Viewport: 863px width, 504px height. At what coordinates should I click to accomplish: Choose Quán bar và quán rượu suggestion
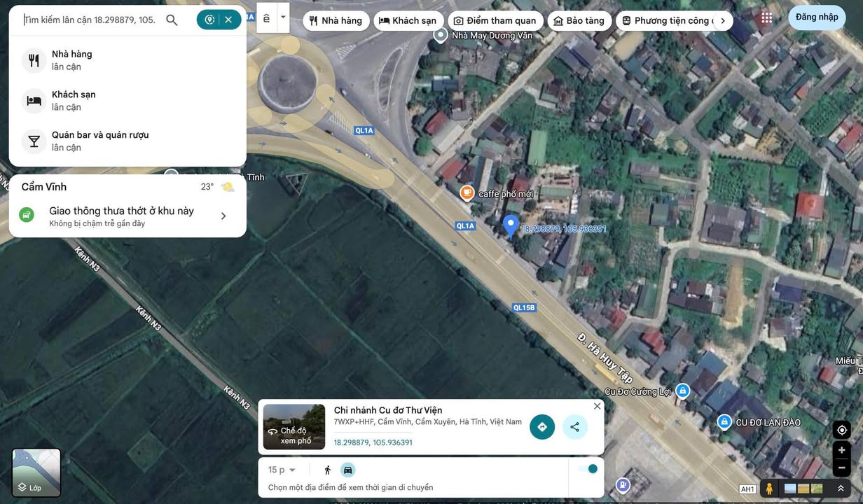(x=100, y=141)
